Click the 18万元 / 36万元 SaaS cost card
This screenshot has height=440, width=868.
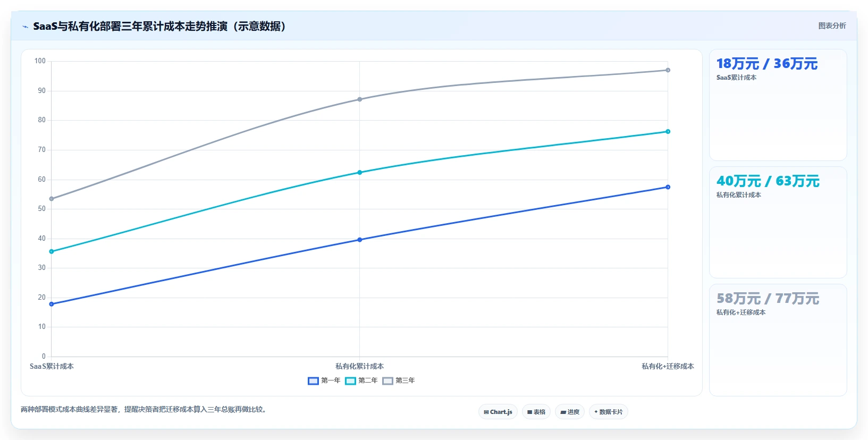coord(778,105)
